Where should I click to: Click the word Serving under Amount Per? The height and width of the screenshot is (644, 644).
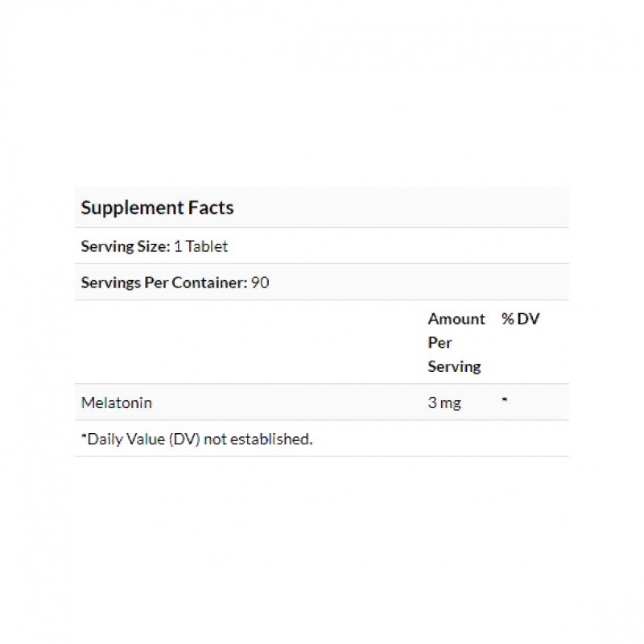[x=454, y=366]
